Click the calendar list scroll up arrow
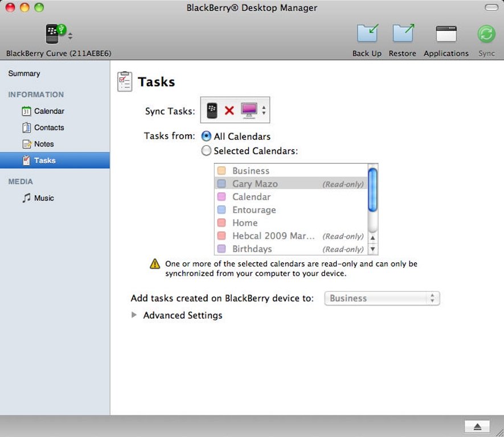The height and width of the screenshot is (437, 504). click(x=372, y=238)
